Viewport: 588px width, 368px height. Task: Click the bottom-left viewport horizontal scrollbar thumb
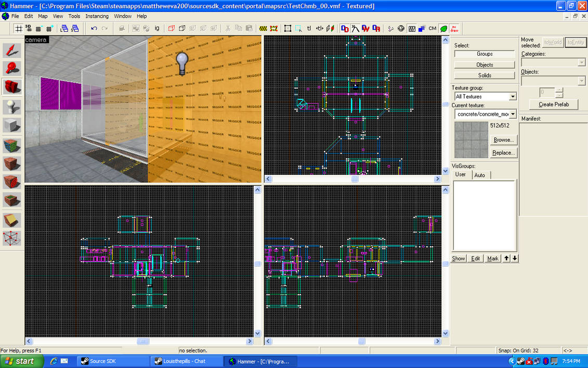[142, 341]
